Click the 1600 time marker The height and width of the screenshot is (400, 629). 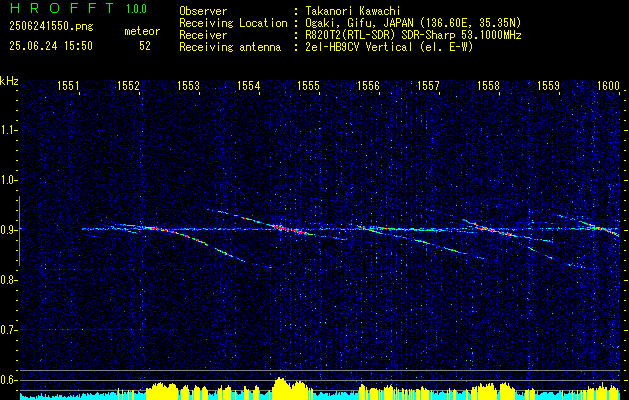pos(608,85)
